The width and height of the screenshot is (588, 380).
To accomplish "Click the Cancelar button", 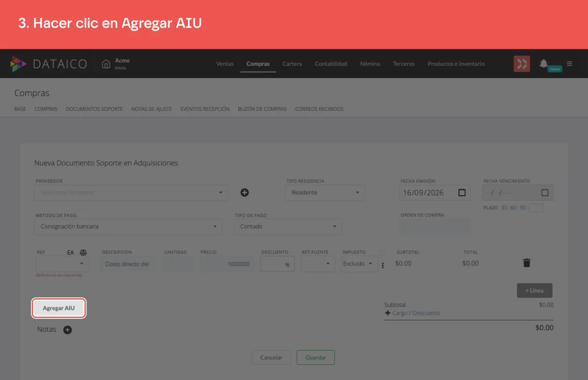I will click(271, 357).
